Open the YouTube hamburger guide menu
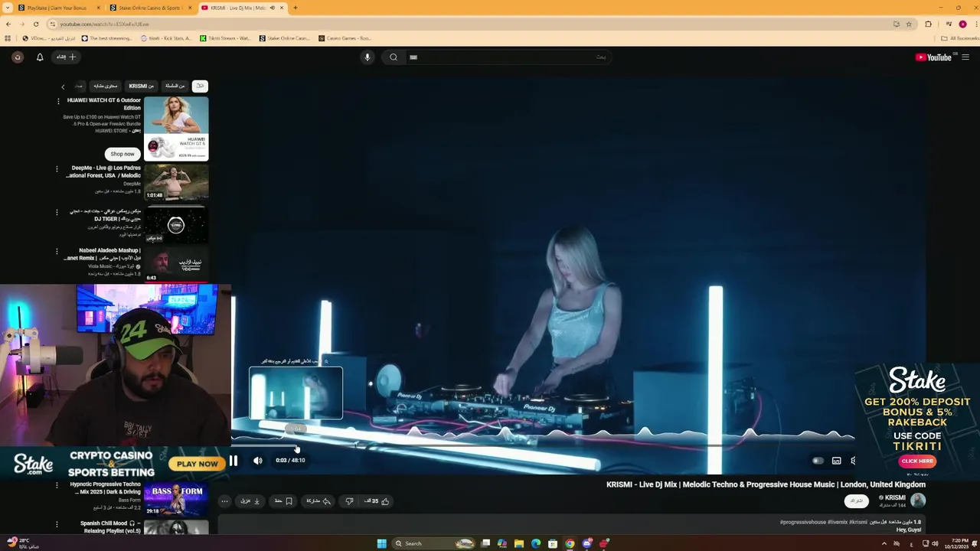The height and width of the screenshot is (551, 980). coord(965,57)
